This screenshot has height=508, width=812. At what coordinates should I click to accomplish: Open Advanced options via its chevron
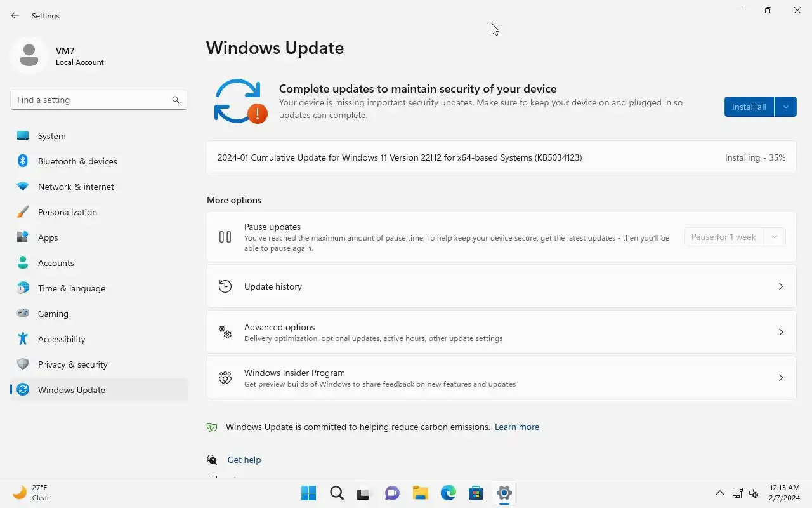tap(781, 332)
